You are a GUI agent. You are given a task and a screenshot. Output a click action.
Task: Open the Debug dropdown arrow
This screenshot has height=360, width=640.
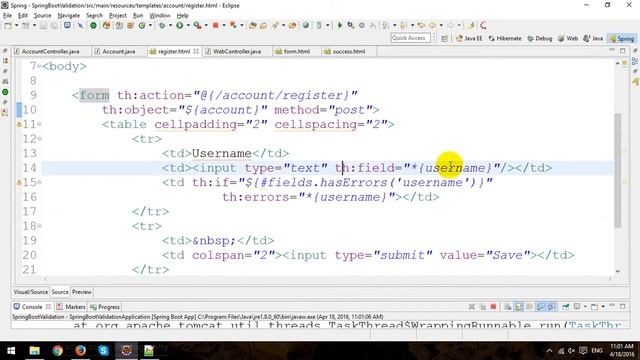click(170, 25)
